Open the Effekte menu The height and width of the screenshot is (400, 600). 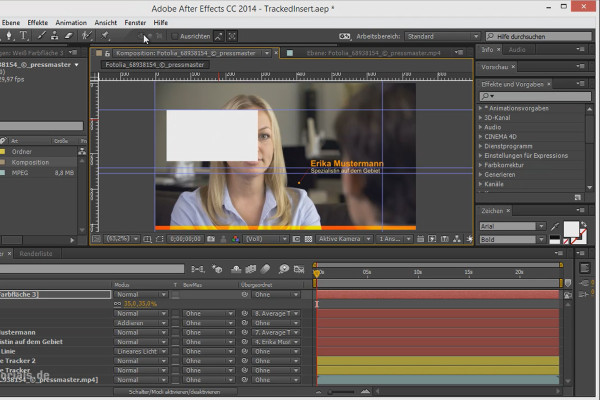click(x=38, y=23)
